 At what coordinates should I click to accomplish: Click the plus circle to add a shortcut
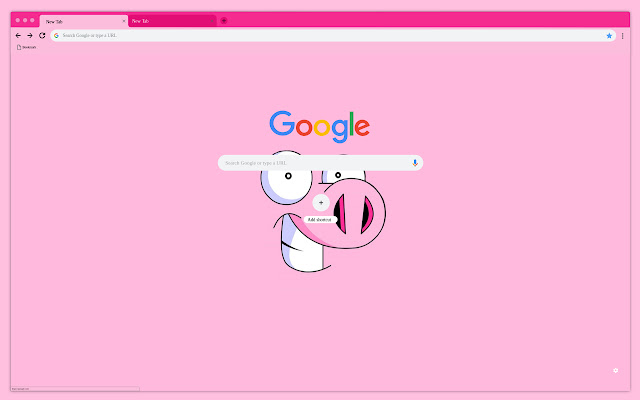coord(321,202)
